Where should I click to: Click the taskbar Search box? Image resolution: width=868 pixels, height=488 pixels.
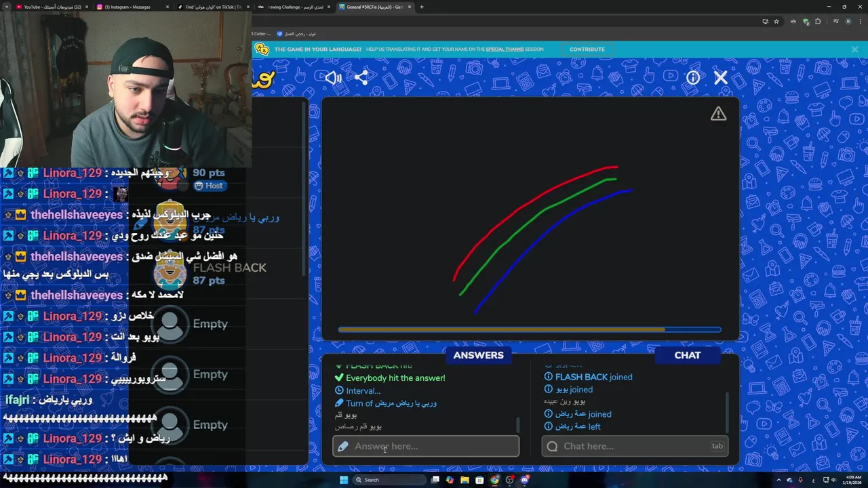[x=389, y=480]
